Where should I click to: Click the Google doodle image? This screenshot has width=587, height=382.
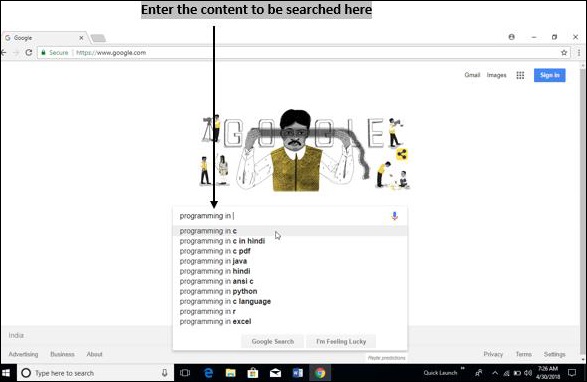tap(305, 151)
